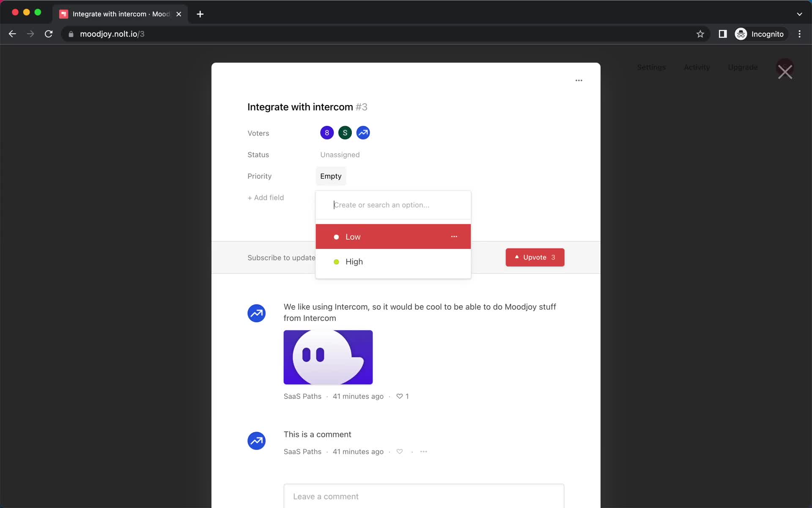Click the heart/like icon on SaaS Paths comment
The height and width of the screenshot is (508, 812).
tap(399, 451)
